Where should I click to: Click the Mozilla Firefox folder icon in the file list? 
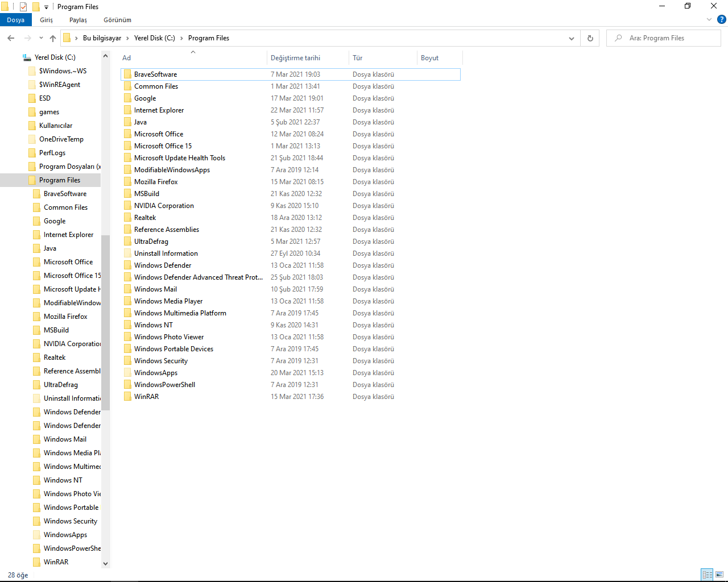pos(127,182)
